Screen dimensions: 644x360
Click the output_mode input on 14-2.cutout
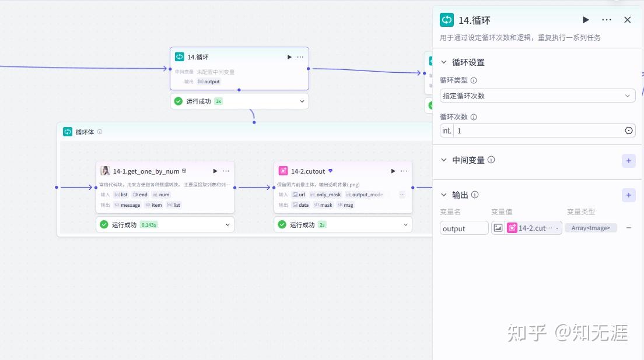pos(365,195)
